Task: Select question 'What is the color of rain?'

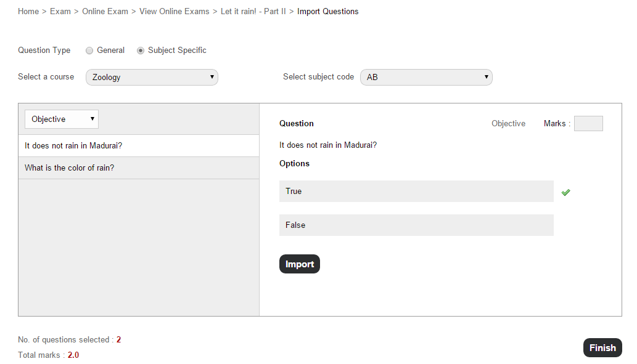Action: click(x=139, y=168)
